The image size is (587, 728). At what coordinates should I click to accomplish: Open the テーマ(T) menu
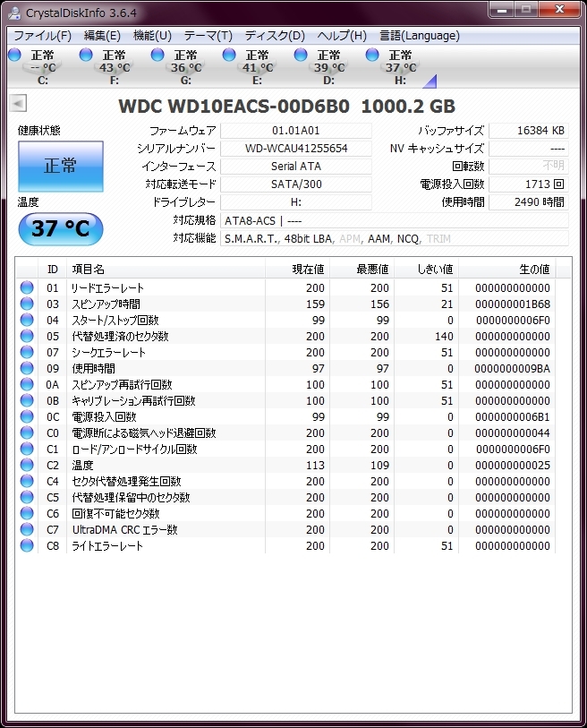tap(208, 36)
